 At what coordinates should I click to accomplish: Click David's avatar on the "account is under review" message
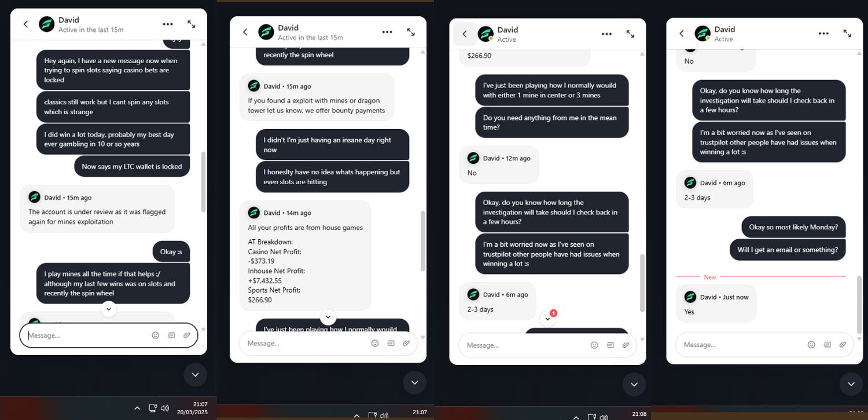(34, 197)
